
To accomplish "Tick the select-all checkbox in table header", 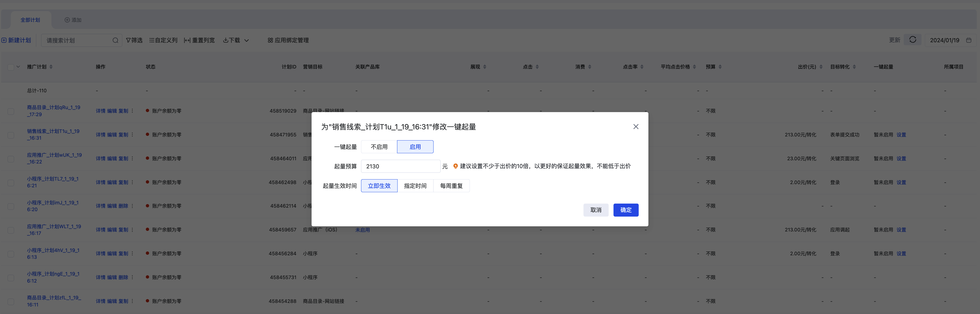I will [11, 67].
